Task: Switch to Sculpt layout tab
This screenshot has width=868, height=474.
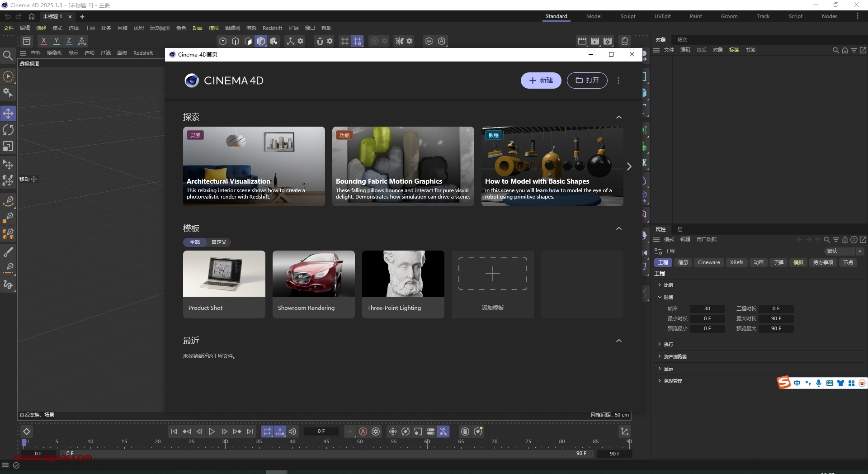Action: [x=627, y=16]
